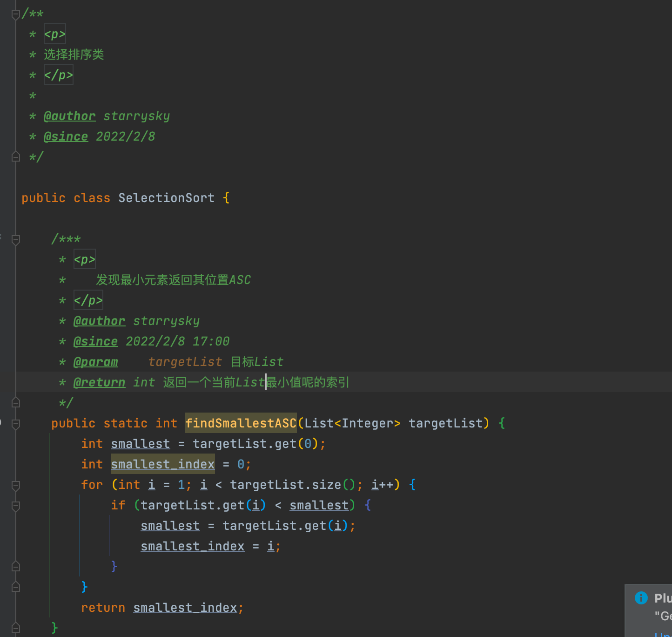Click the 选择排序类 comment text
The width and height of the screenshot is (672, 637).
pos(74,54)
